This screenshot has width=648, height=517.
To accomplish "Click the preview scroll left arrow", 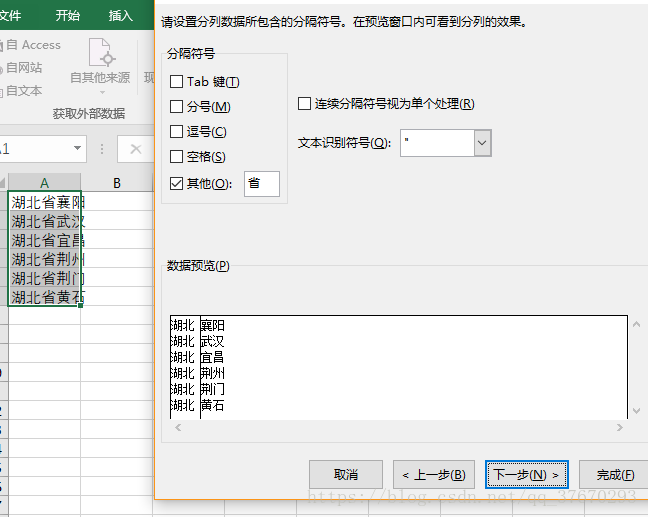I will 178,427.
